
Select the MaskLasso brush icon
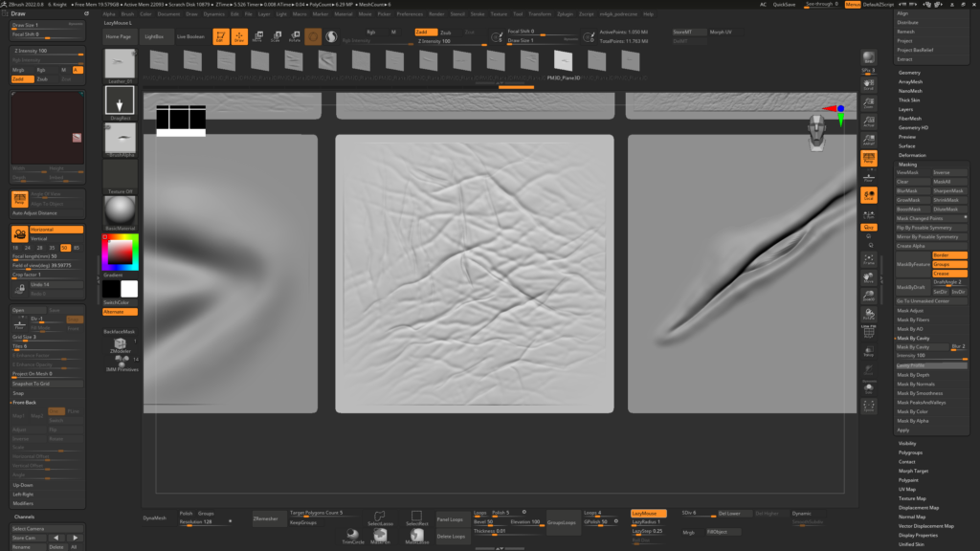pyautogui.click(x=417, y=536)
